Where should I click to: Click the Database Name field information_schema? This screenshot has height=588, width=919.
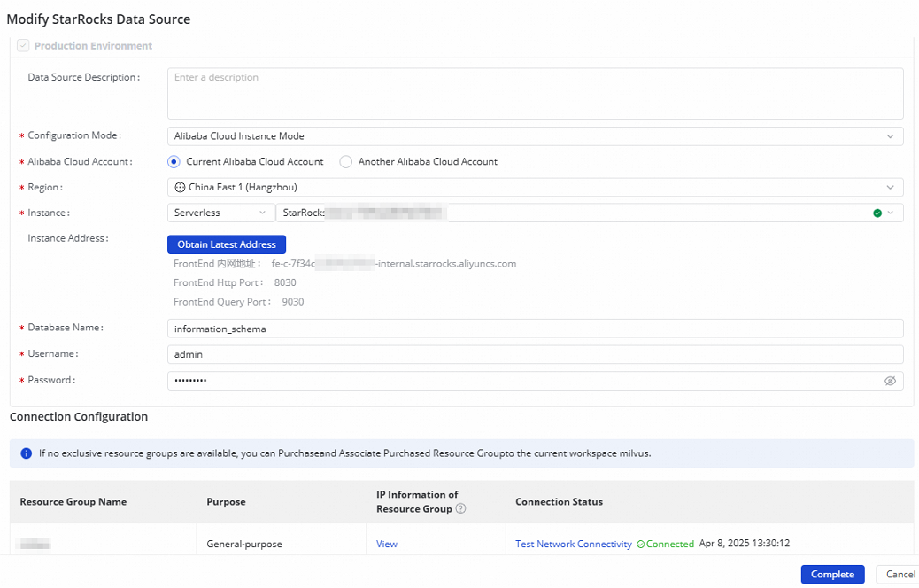pyautogui.click(x=535, y=329)
